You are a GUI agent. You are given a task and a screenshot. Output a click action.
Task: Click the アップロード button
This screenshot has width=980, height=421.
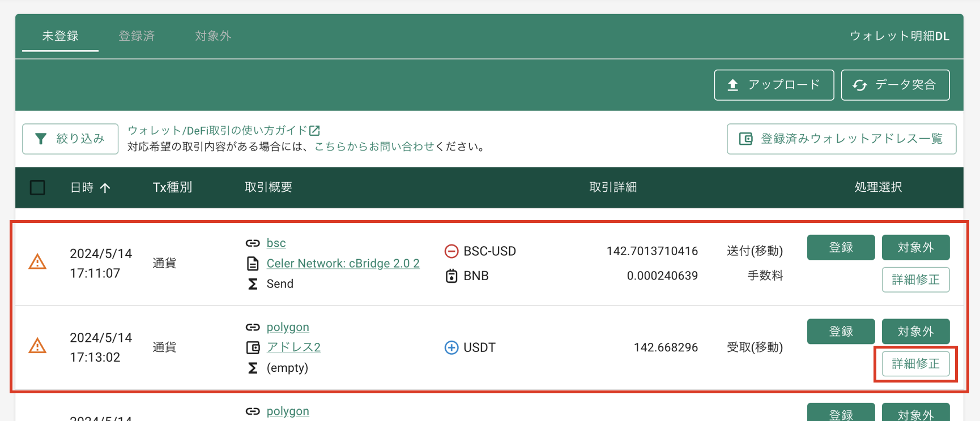coord(774,85)
